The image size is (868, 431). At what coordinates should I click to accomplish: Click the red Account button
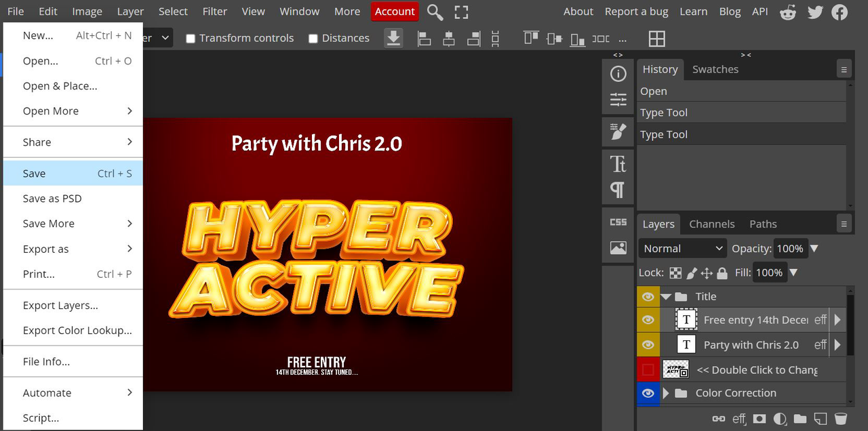pos(395,12)
